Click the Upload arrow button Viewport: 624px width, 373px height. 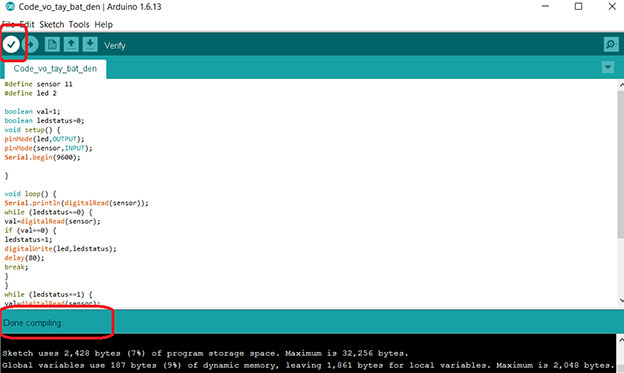point(31,44)
